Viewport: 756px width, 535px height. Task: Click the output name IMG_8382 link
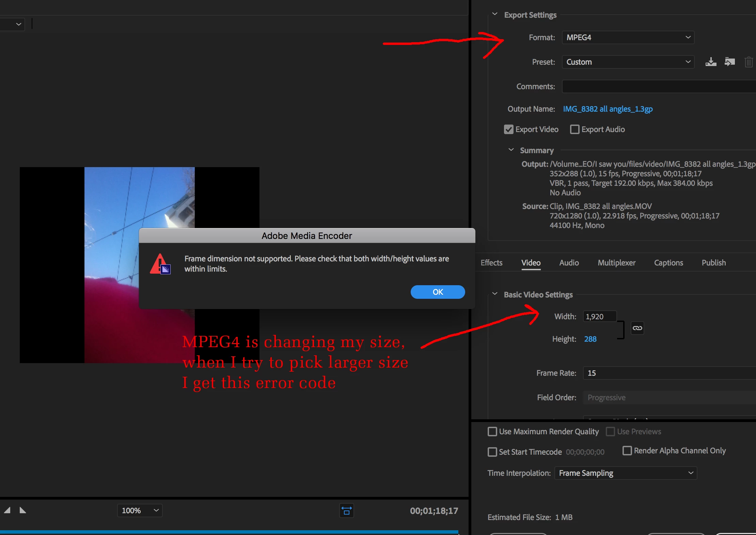pyautogui.click(x=608, y=109)
